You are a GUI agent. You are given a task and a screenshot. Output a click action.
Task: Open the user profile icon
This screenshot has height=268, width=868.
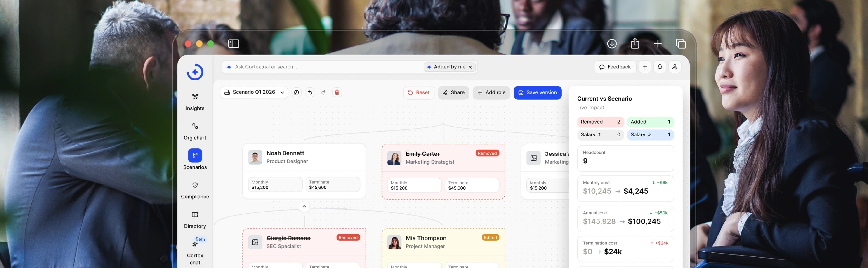675,67
